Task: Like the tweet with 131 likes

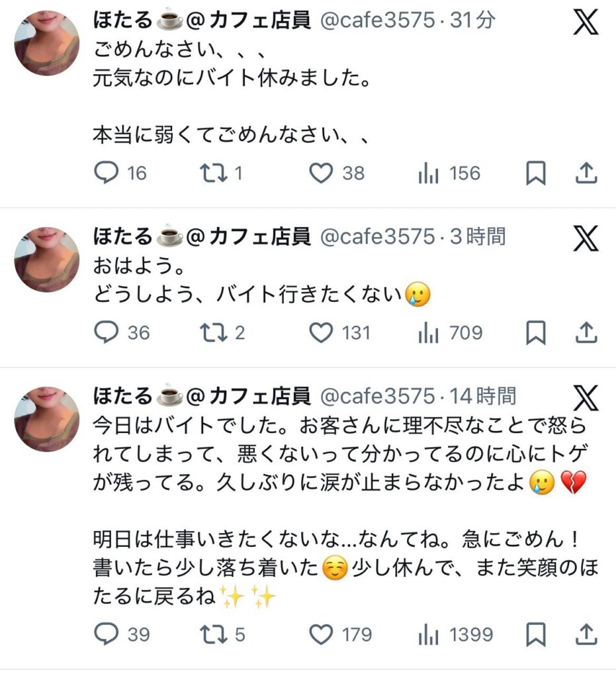Action: coord(322,332)
